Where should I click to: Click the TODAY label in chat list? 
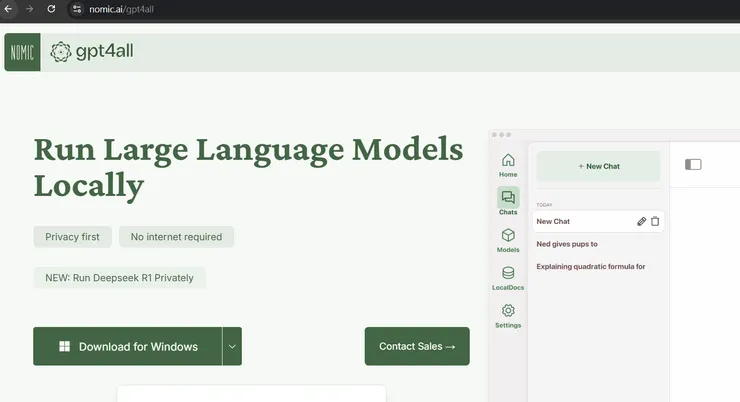click(544, 205)
